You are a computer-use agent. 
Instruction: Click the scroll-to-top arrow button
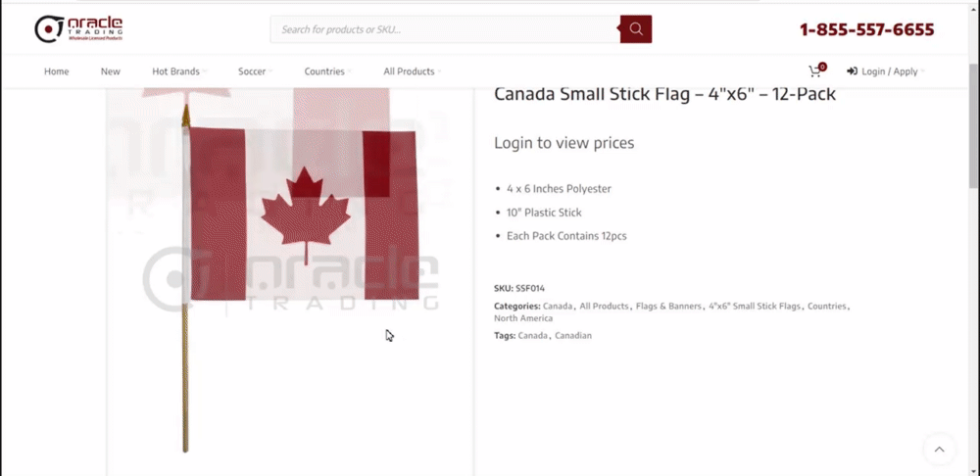tap(939, 450)
